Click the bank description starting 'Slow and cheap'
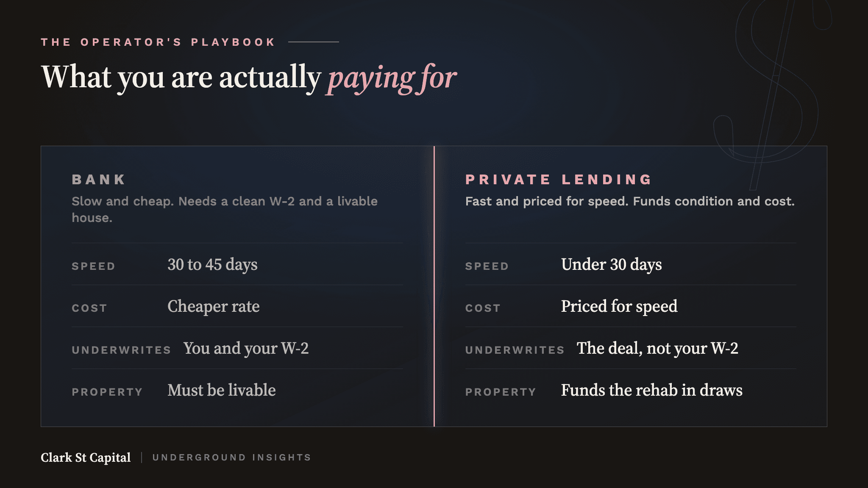The height and width of the screenshot is (488, 868). (x=225, y=209)
